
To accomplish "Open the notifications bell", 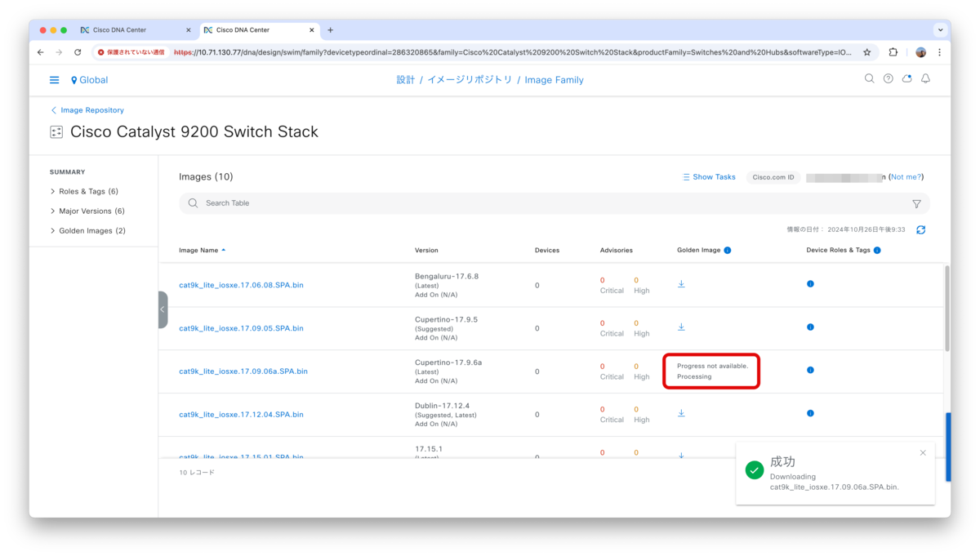I will pyautogui.click(x=925, y=78).
